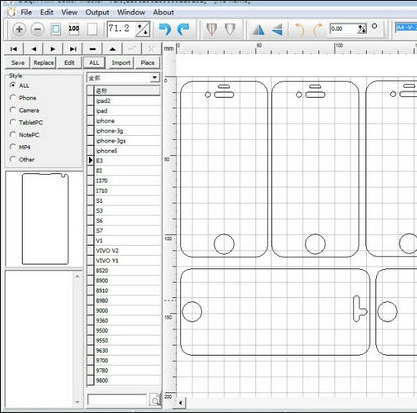
Task: Click the zoom out minus icon
Action: [37, 29]
